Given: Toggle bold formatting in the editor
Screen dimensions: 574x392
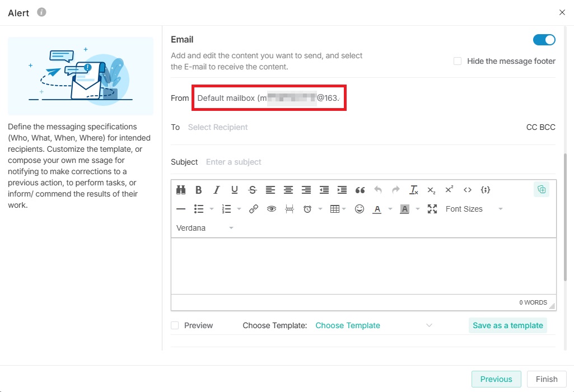Looking at the screenshot, I should coord(198,190).
